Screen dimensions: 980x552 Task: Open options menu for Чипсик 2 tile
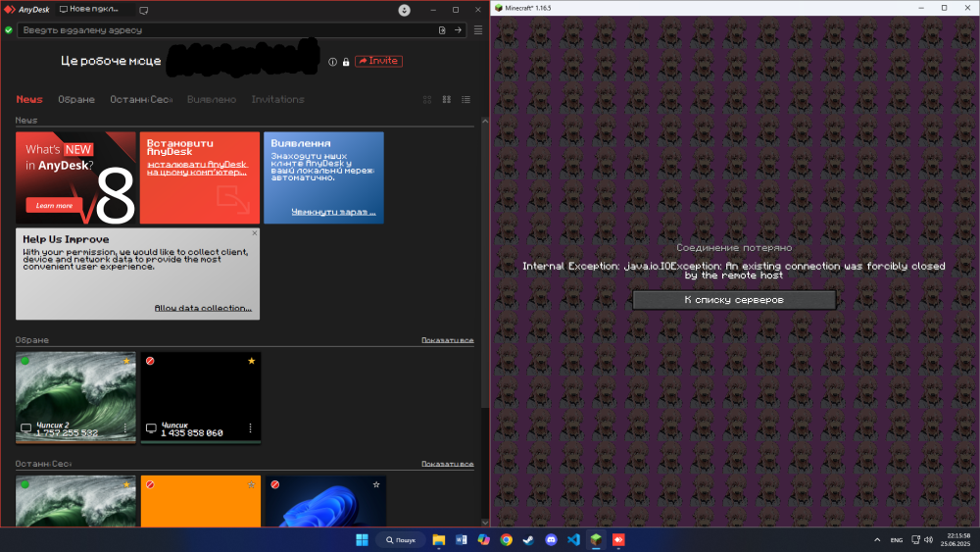click(125, 428)
